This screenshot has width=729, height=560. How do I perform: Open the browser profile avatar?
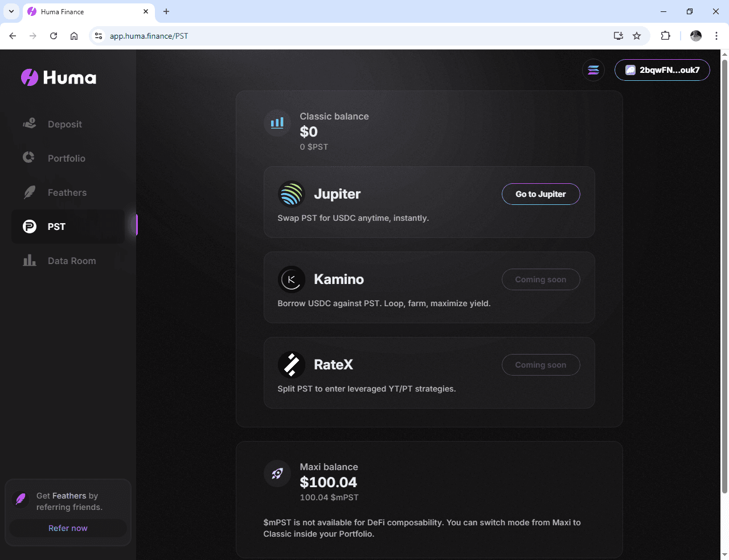pos(696,36)
